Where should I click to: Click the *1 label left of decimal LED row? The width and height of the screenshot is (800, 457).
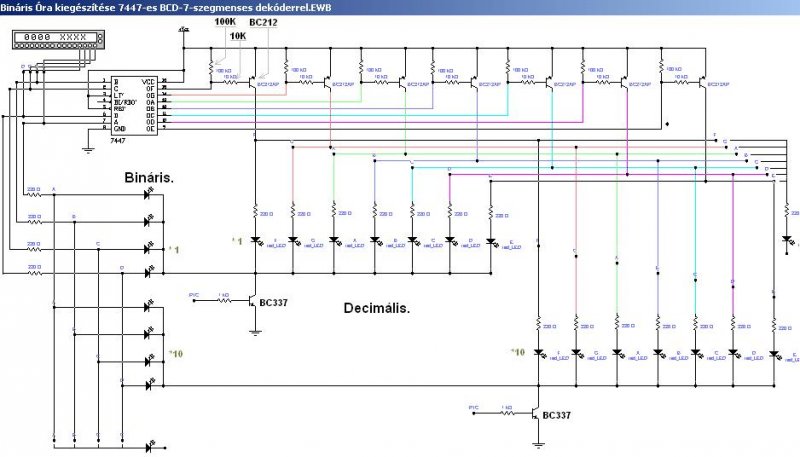click(x=237, y=241)
